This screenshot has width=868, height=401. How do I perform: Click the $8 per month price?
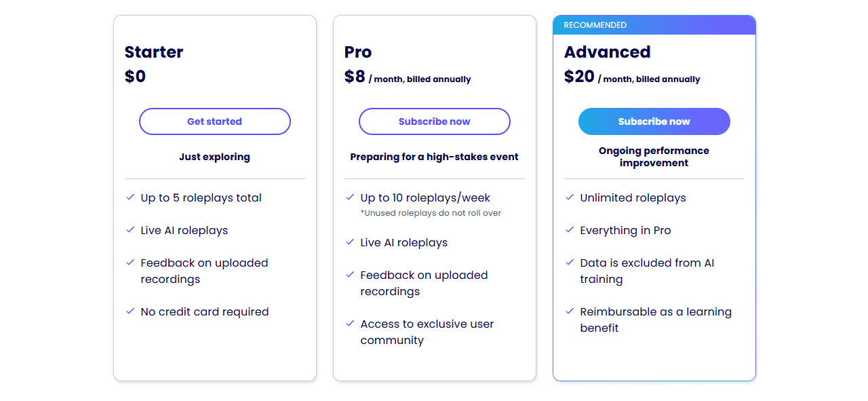tap(408, 77)
